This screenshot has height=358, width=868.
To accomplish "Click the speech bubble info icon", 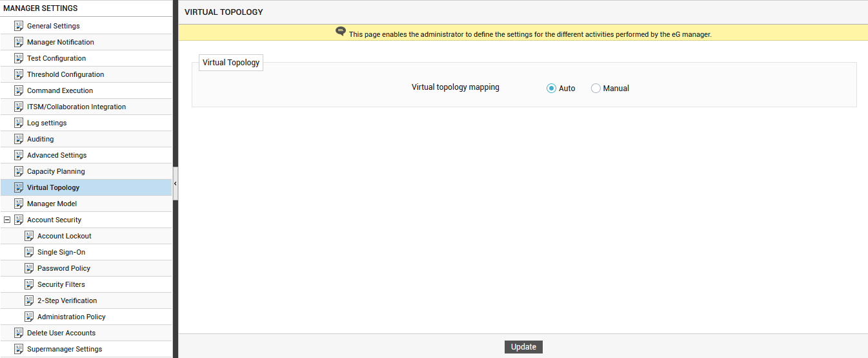I will click(x=341, y=32).
